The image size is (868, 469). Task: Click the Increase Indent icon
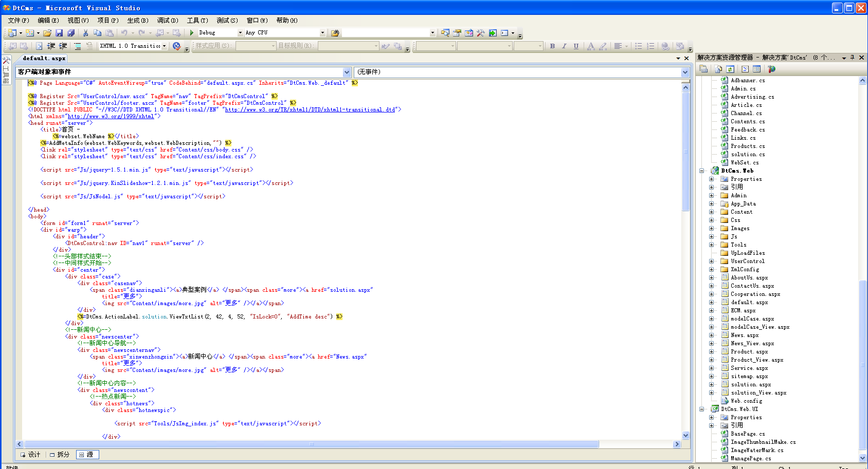click(x=63, y=46)
